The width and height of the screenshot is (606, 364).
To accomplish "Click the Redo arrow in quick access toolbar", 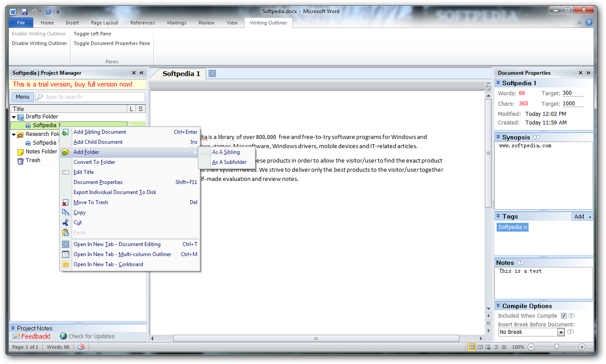I will [48, 11].
